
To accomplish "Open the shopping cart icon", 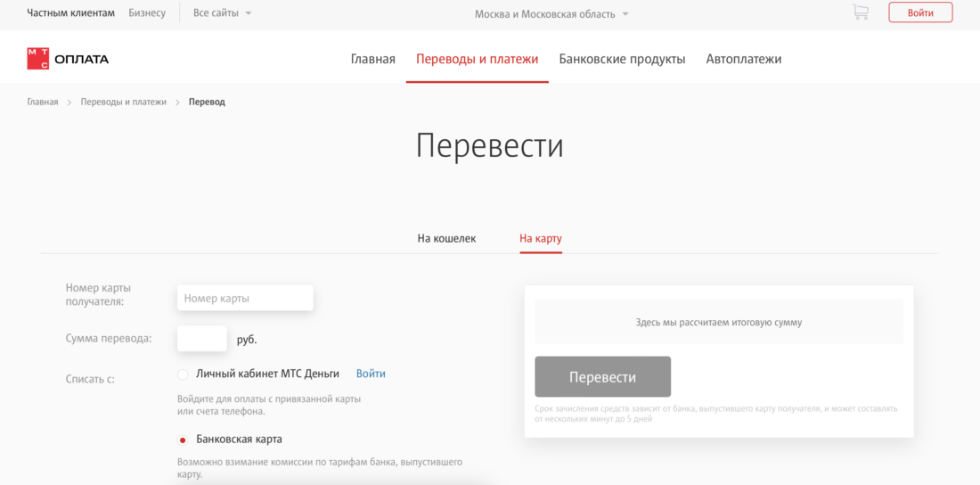I will pyautogui.click(x=860, y=12).
